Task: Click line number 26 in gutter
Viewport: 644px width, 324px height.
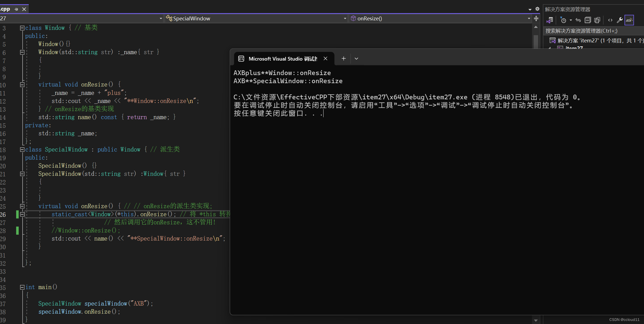Action: pyautogui.click(x=3, y=215)
